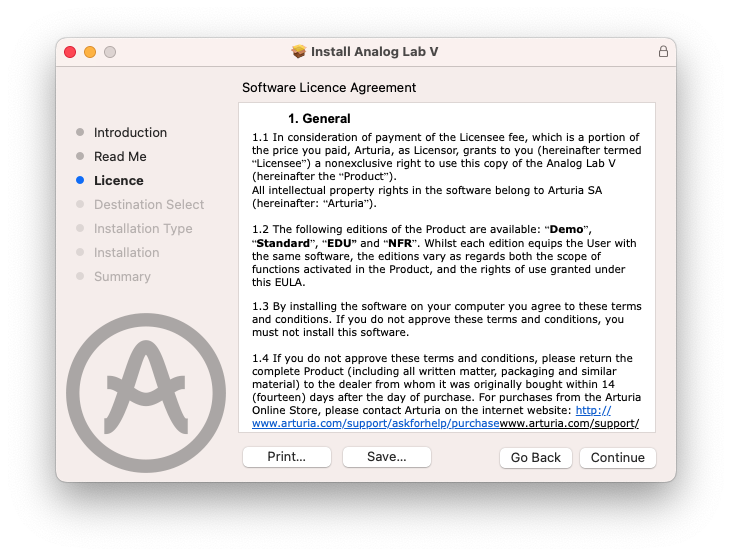732x556 pixels.
Task: Open the arturia.com support purchase link
Action: [x=375, y=423]
